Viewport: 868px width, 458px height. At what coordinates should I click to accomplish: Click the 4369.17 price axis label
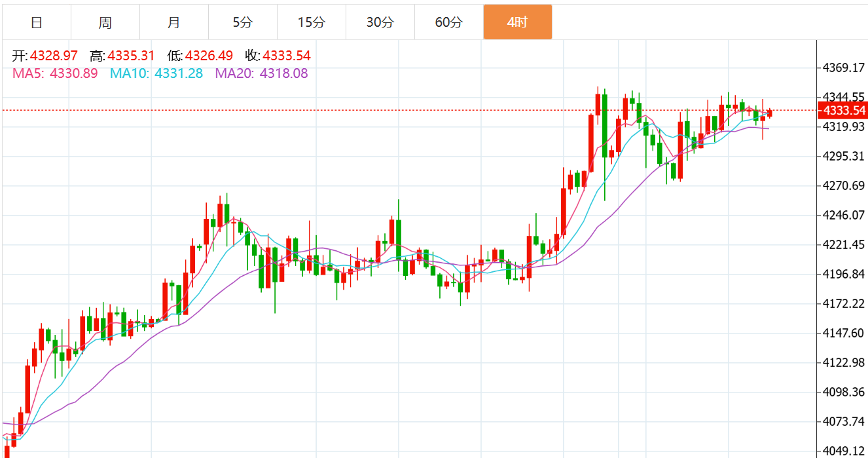point(844,67)
